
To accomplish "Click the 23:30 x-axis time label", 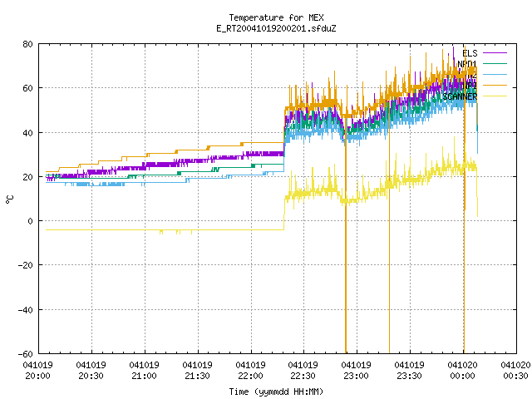I will point(410,376).
